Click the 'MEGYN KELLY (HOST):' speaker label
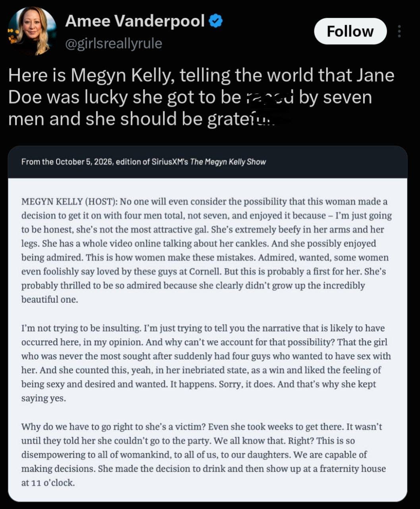The width and height of the screenshot is (420, 509). (x=69, y=202)
